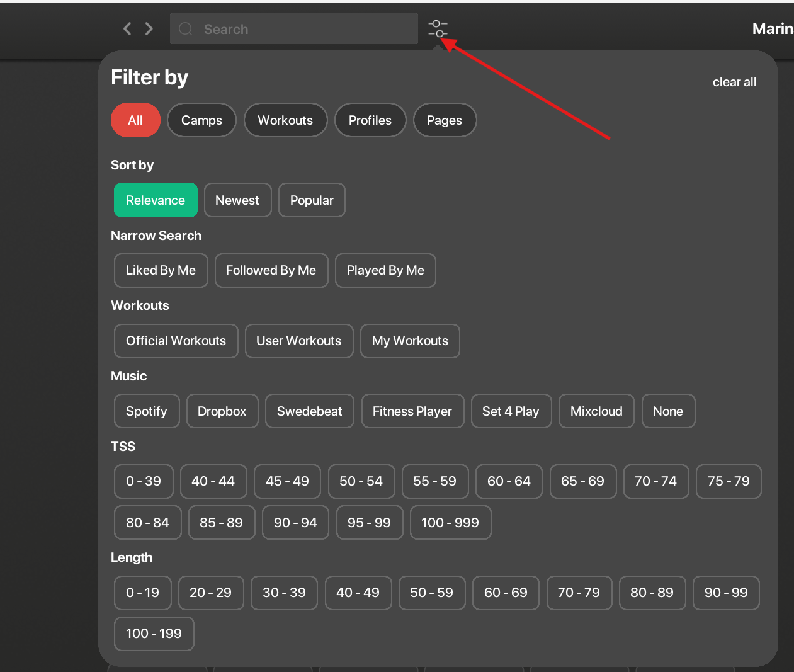Switch to the Workouts filter tab
794x672 pixels.
(x=285, y=120)
